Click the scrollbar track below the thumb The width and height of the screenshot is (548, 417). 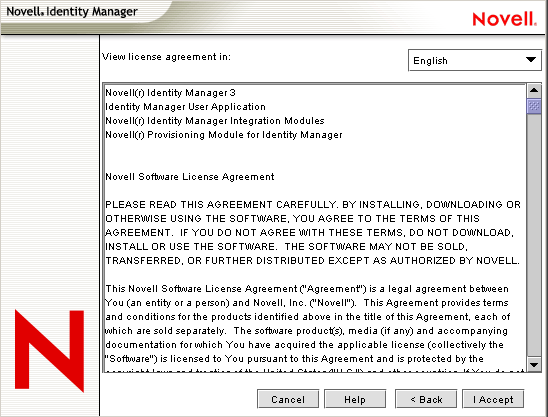click(x=534, y=235)
